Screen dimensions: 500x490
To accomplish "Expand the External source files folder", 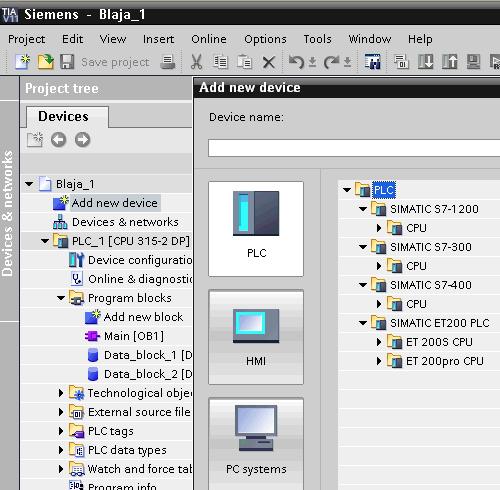I will (61, 412).
